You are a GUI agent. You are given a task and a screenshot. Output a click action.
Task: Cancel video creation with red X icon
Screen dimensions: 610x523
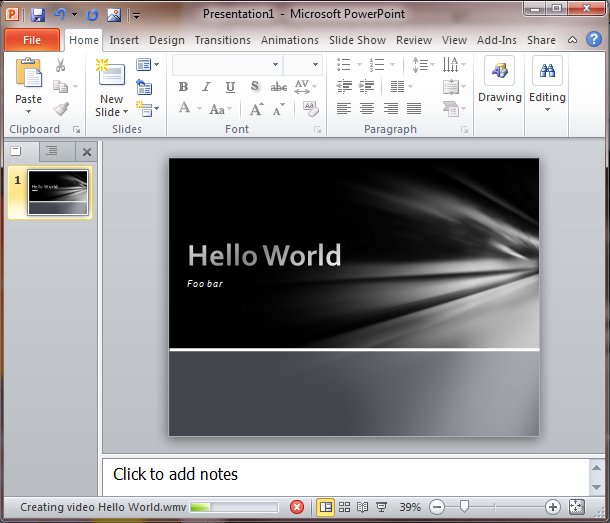[x=296, y=507]
